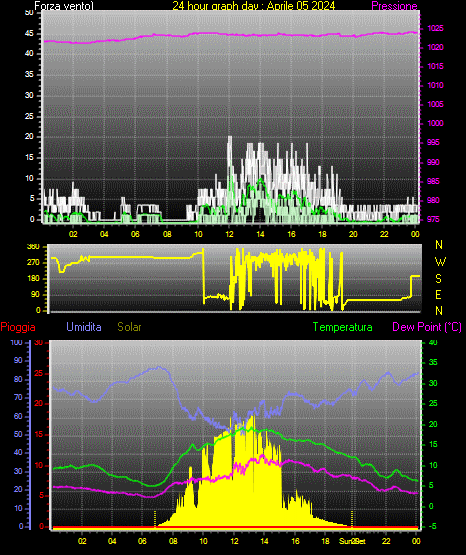Click the 18 hour mark on wind chart

point(322,234)
